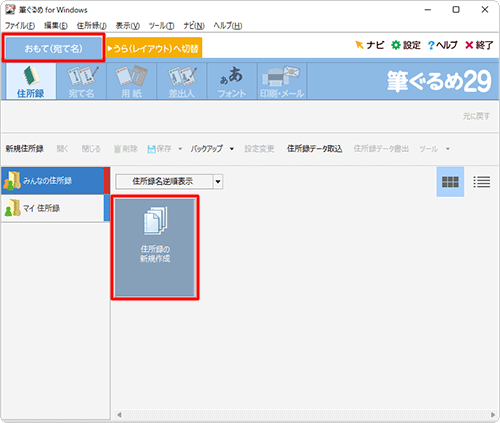Click the 住所録の新規作成 tile
This screenshot has height=423, width=500.
click(x=155, y=247)
